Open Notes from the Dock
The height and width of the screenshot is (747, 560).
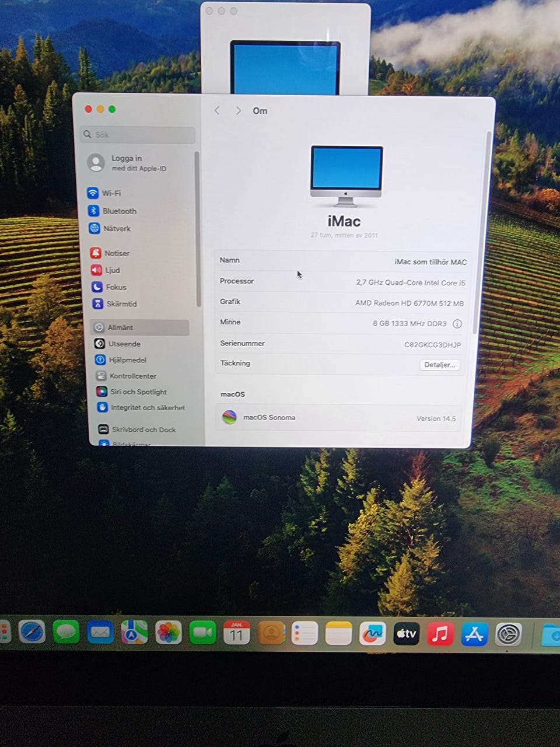point(338,633)
